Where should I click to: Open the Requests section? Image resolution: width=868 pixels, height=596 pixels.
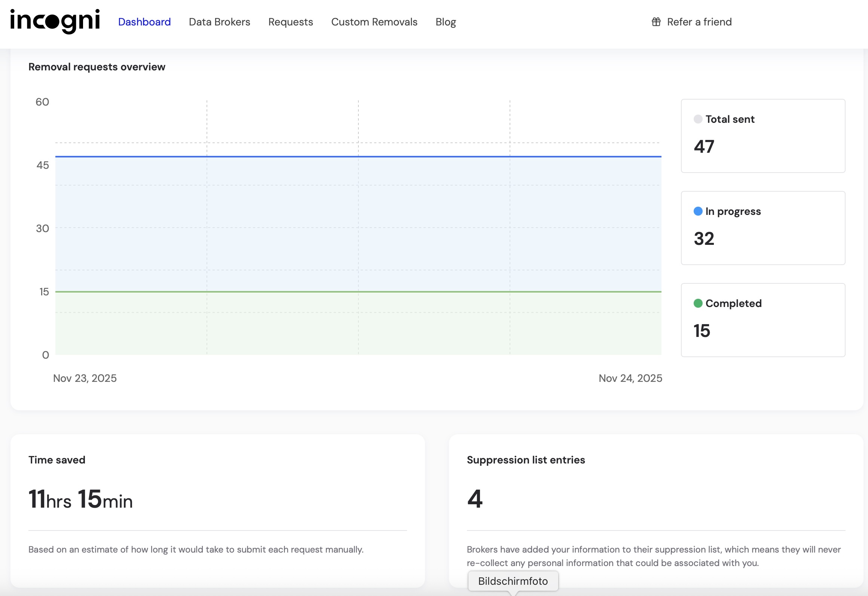click(x=290, y=22)
